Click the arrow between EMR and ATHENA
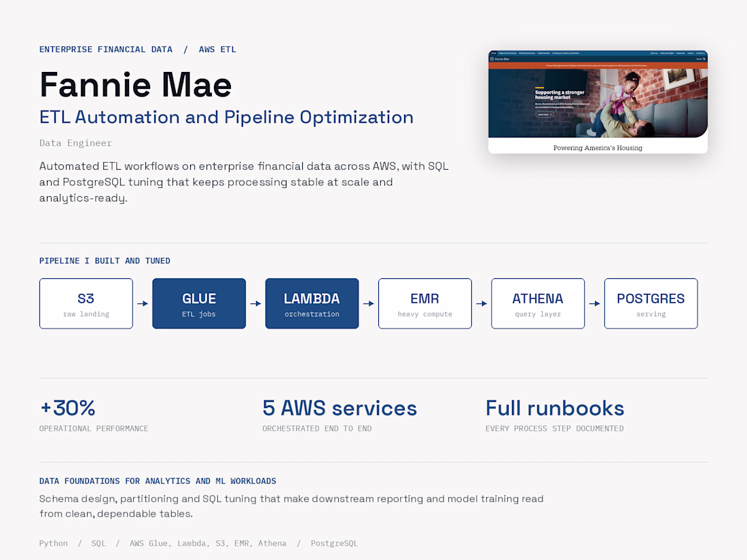The width and height of the screenshot is (747, 560). click(481, 304)
